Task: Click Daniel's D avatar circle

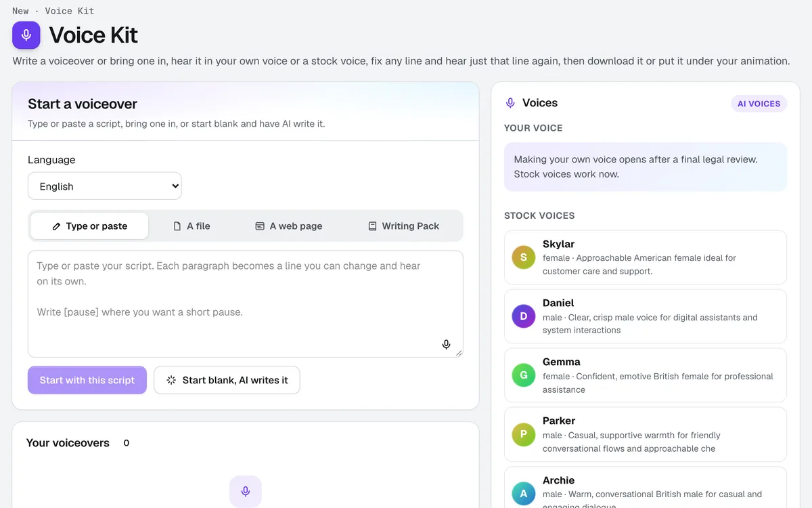Action: point(524,316)
